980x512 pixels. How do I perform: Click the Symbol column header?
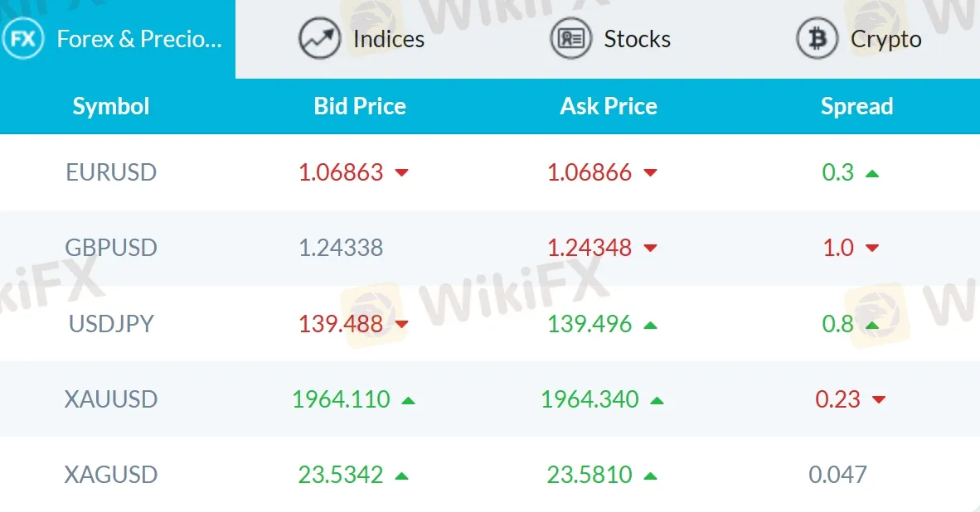pos(111,106)
